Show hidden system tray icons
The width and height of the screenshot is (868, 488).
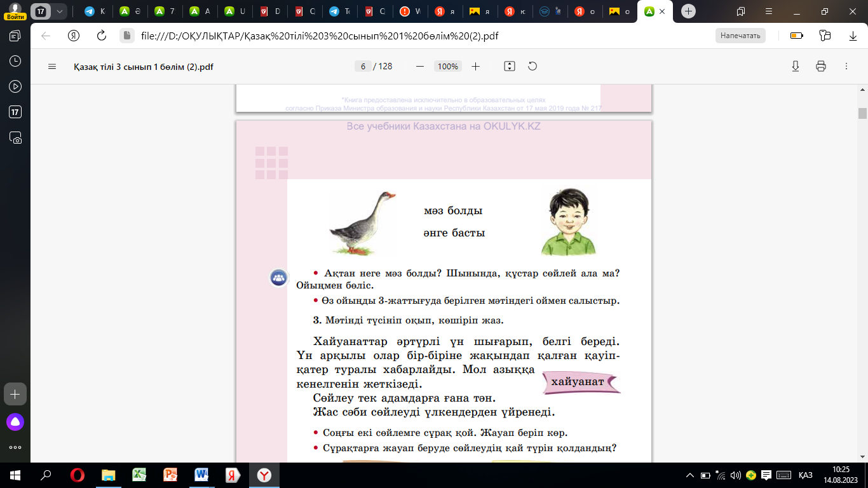(x=690, y=475)
